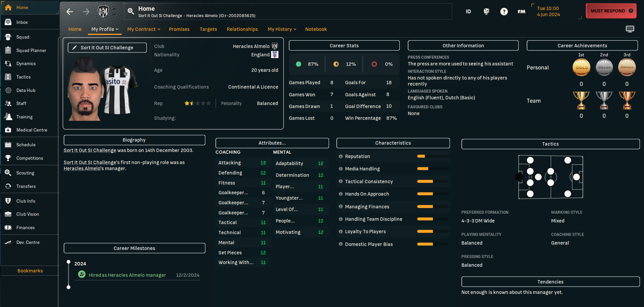Image resolution: width=644 pixels, height=307 pixels.
Task: Open the Squad Planner icon
Action: click(8, 50)
